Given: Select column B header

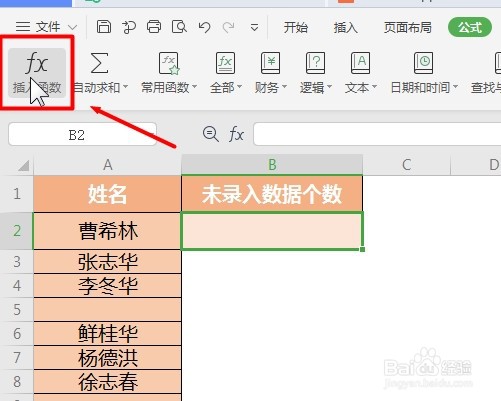Looking at the screenshot, I should pyautogui.click(x=272, y=165).
